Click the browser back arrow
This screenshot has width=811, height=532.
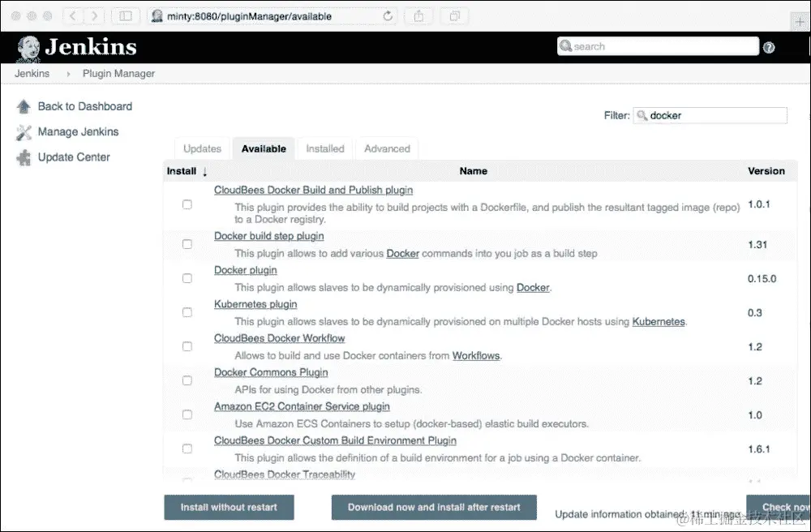[72, 16]
